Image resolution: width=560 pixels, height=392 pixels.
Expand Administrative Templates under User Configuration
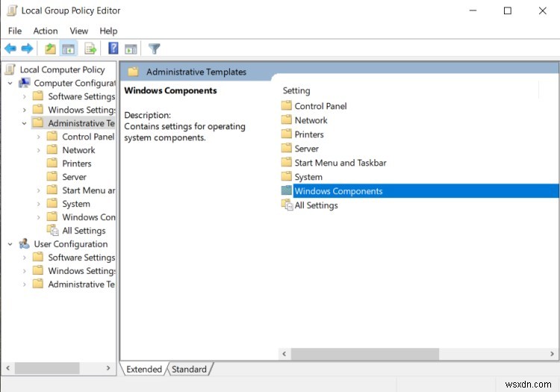pyautogui.click(x=25, y=284)
